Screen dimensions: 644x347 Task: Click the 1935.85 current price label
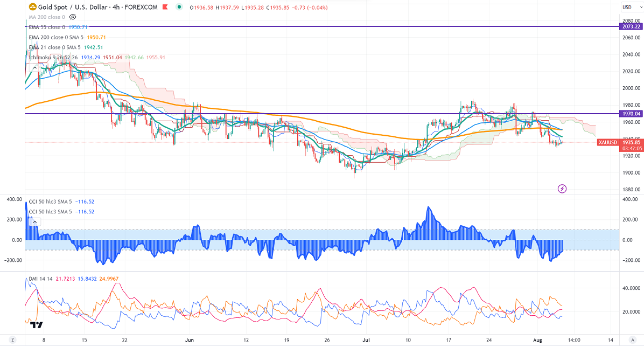click(x=631, y=142)
